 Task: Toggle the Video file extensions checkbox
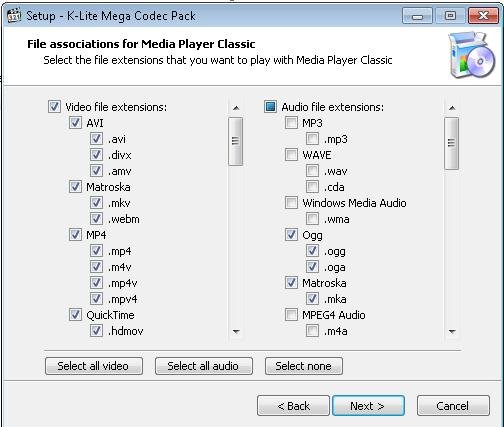(x=54, y=107)
